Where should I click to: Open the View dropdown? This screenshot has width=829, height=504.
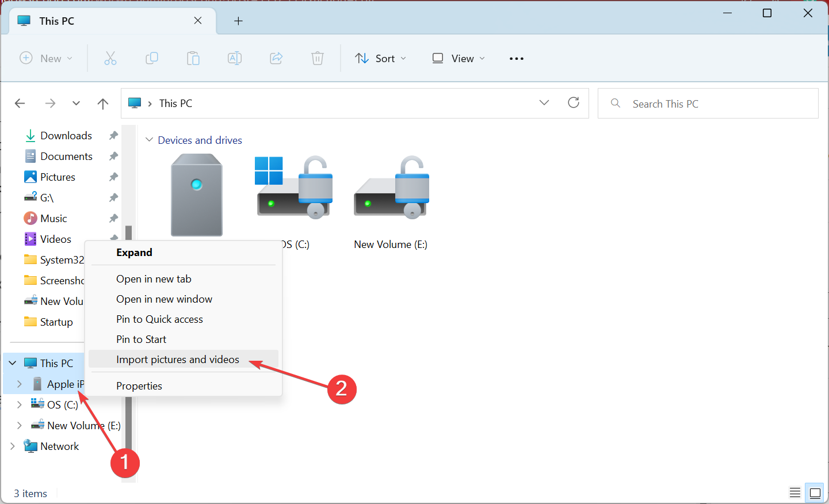(x=459, y=58)
